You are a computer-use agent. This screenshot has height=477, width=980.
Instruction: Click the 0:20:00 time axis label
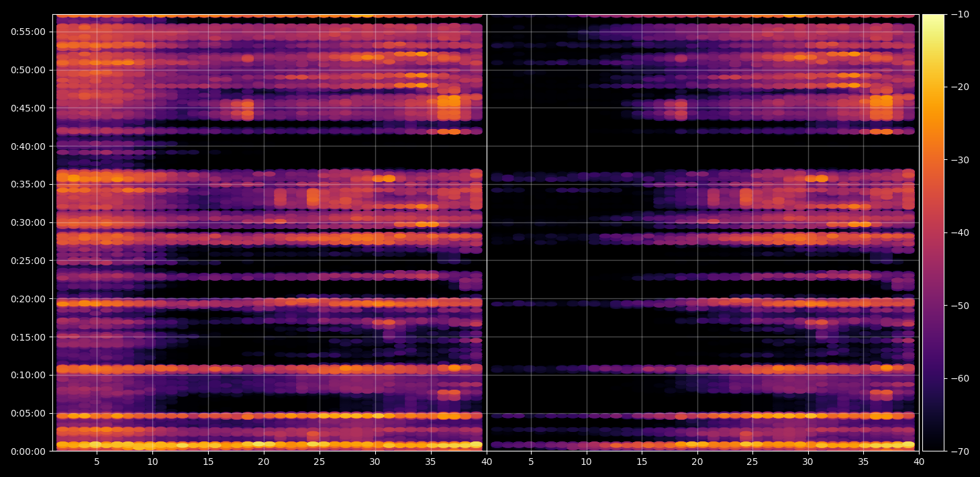pos(28,298)
